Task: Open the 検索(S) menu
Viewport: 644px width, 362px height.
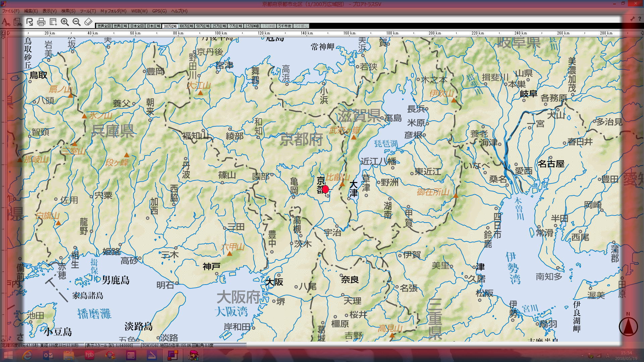Action: click(x=68, y=11)
